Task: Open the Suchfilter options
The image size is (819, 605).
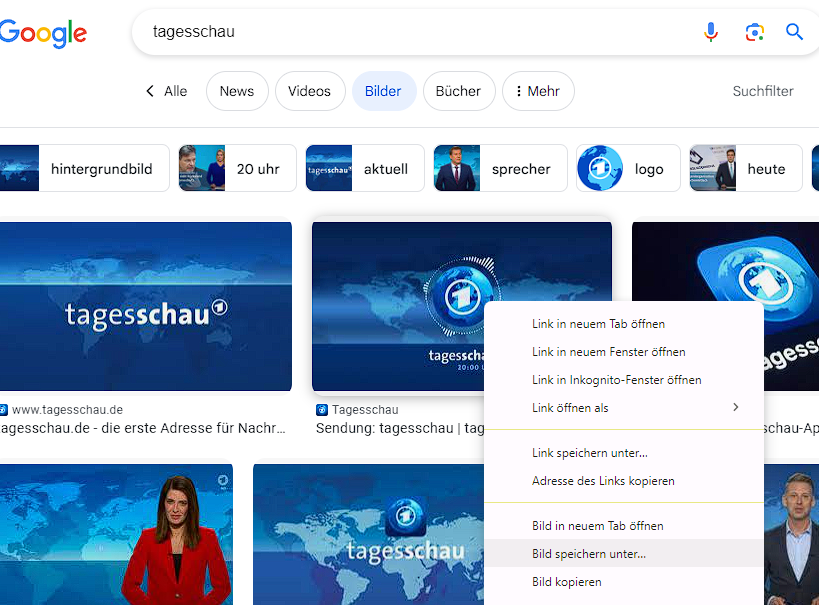Action: click(x=762, y=91)
